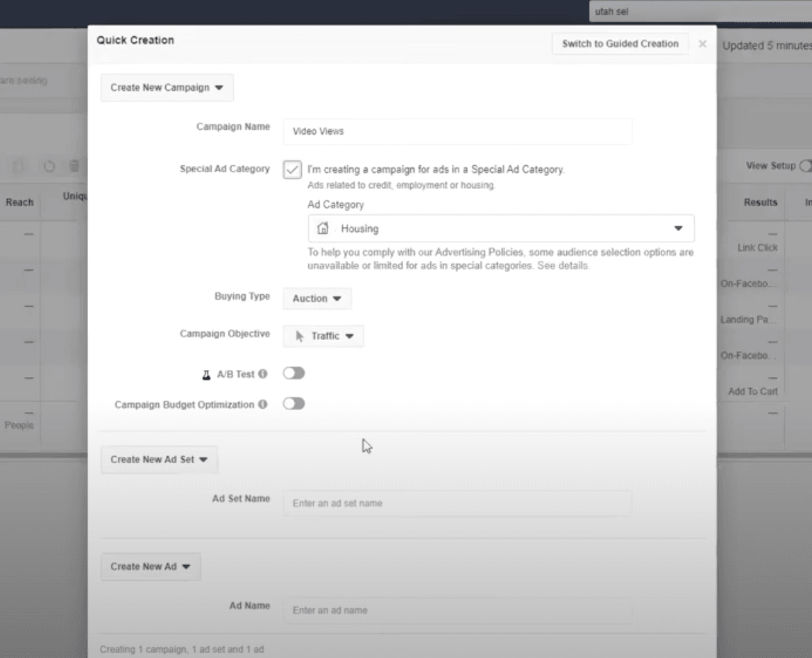Click the Add To Cart result text
This screenshot has width=812, height=658.
tap(752, 391)
